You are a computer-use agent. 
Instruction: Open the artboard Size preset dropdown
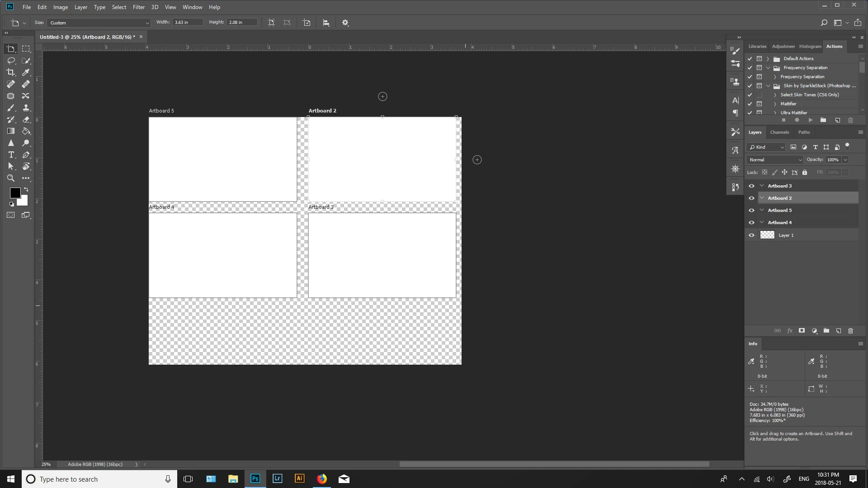[x=99, y=23]
